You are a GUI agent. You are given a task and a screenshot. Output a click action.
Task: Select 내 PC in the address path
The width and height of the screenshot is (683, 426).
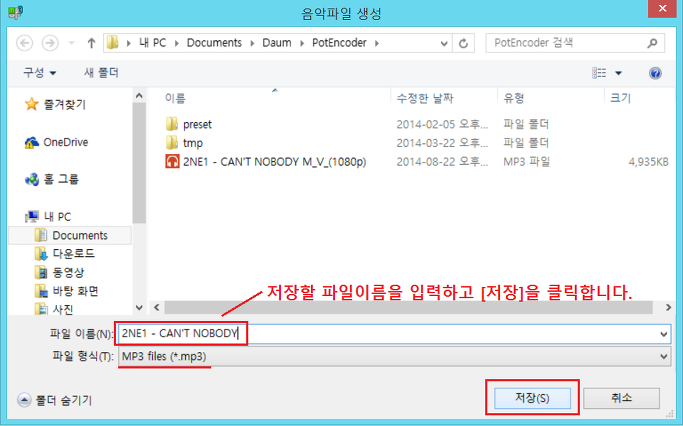coord(152,43)
